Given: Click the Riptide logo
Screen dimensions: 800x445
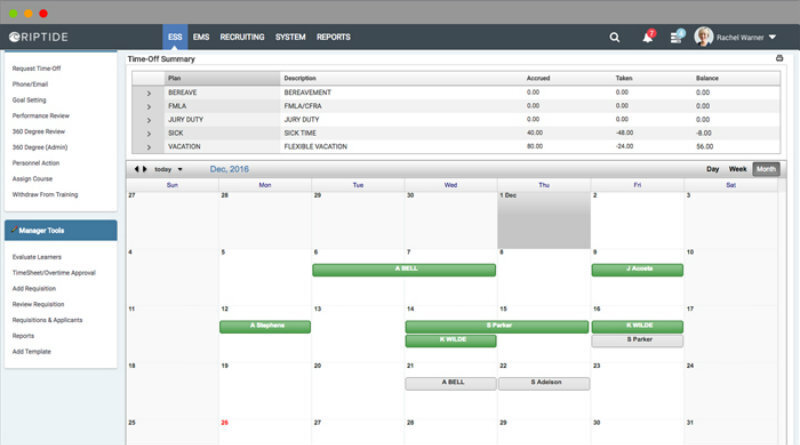Looking at the screenshot, I should pos(40,37).
